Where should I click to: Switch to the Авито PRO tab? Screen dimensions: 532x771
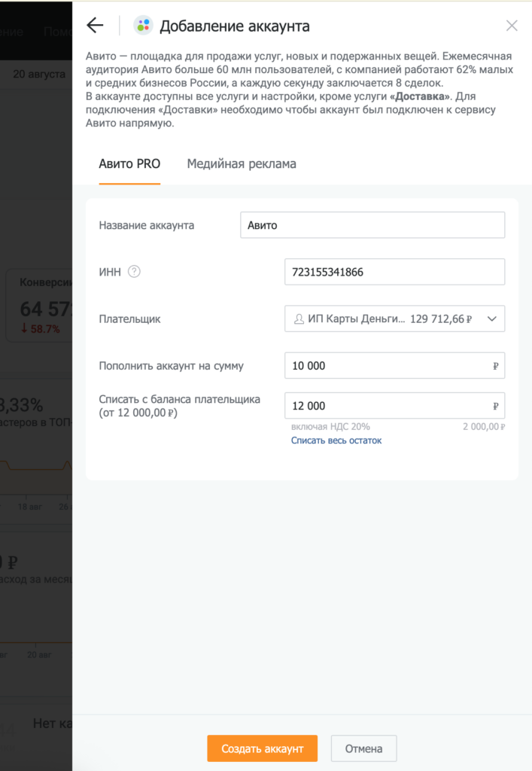(129, 163)
